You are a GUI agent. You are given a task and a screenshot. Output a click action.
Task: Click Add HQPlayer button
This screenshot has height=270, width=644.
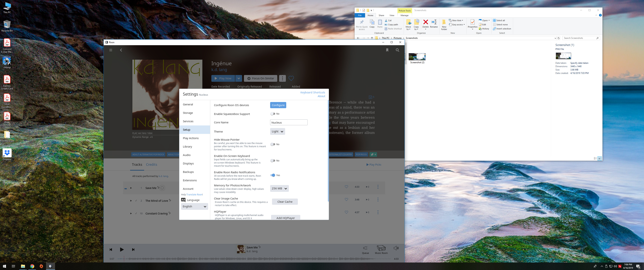click(285, 218)
